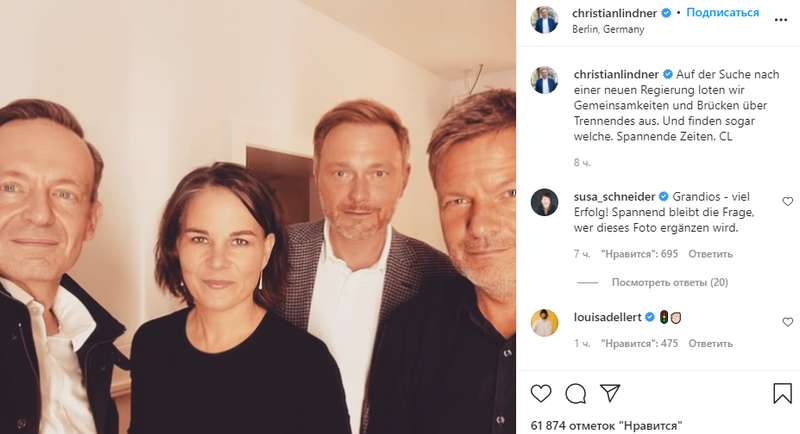Like louisadellert's comment
This screenshot has height=434, width=800.
pyautogui.click(x=787, y=322)
